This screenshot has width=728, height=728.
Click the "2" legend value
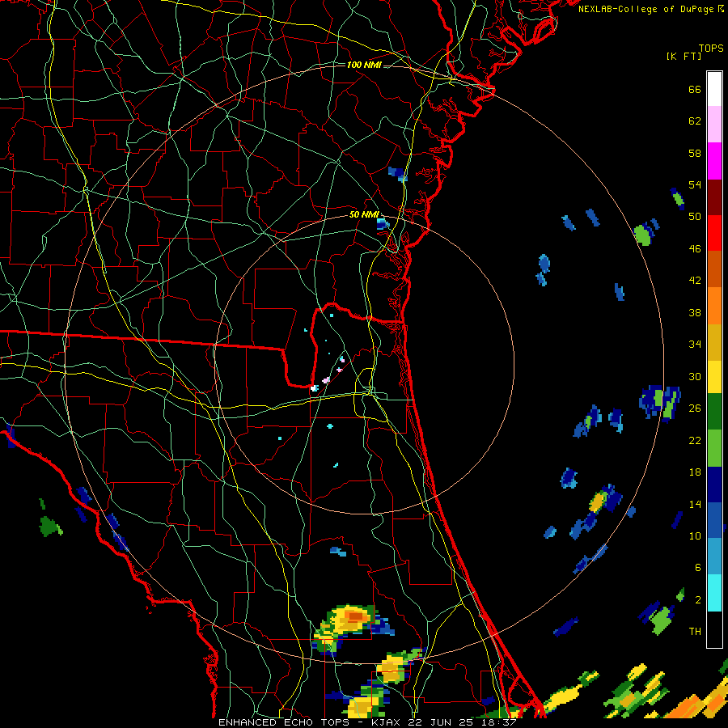[698, 600]
